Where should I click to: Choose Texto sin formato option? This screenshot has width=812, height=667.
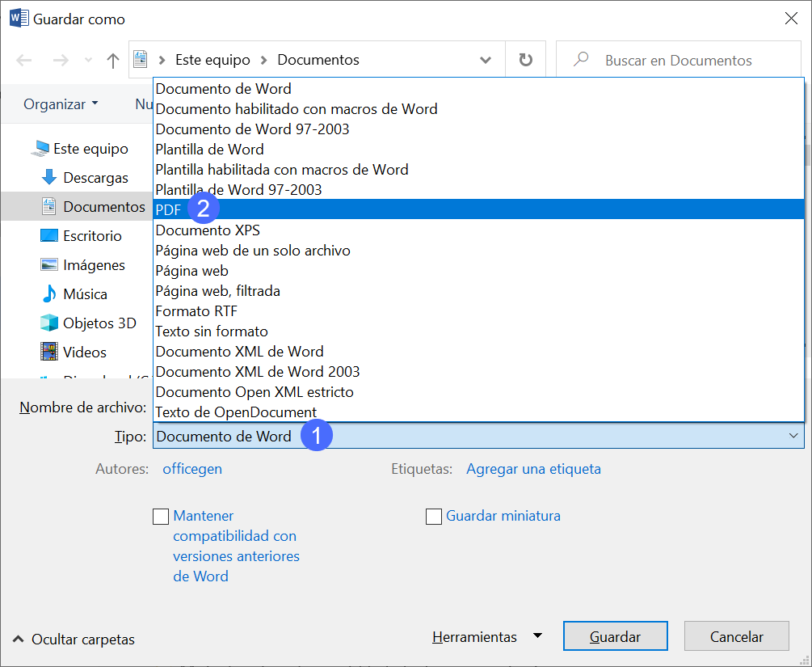click(x=478, y=331)
